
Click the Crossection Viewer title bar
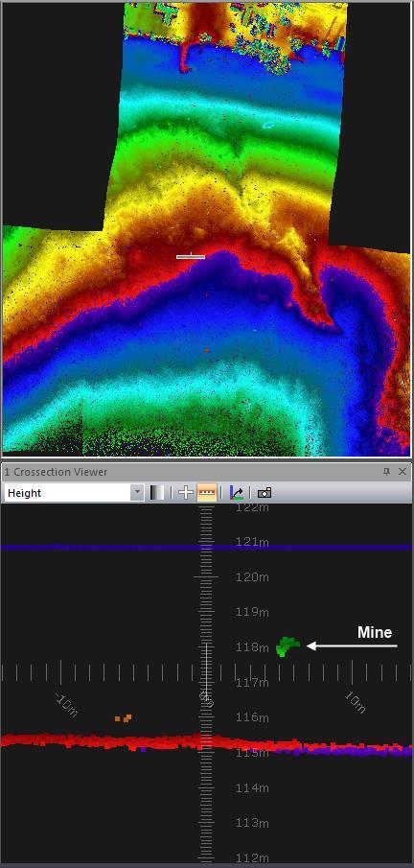(x=206, y=472)
